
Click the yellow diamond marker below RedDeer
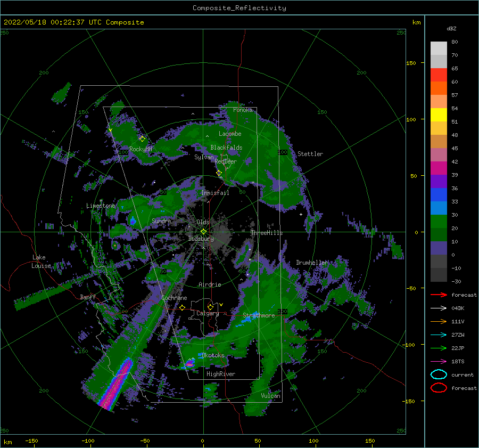(219, 173)
